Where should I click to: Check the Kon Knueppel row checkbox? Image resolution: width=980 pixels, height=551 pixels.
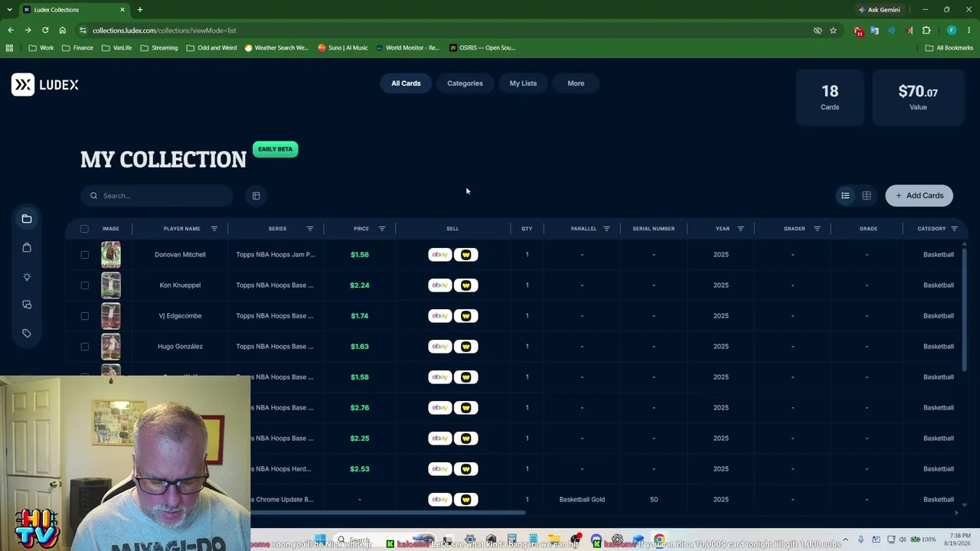point(84,285)
